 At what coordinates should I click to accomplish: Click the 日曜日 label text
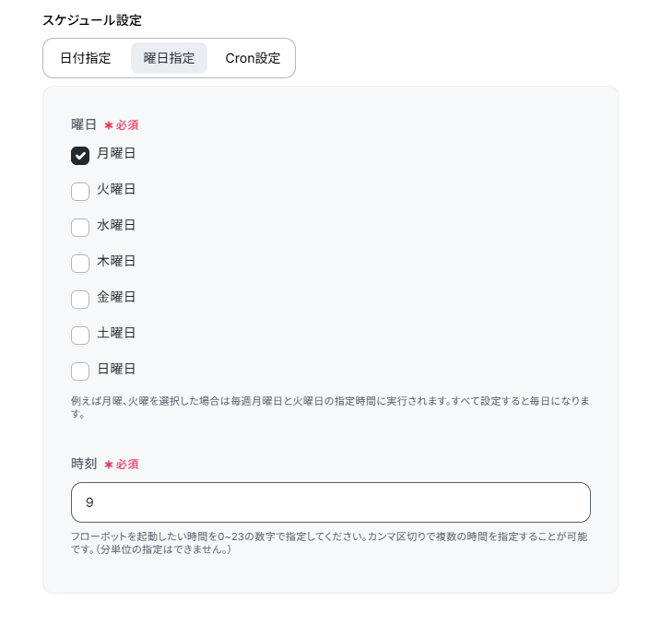tap(116, 369)
